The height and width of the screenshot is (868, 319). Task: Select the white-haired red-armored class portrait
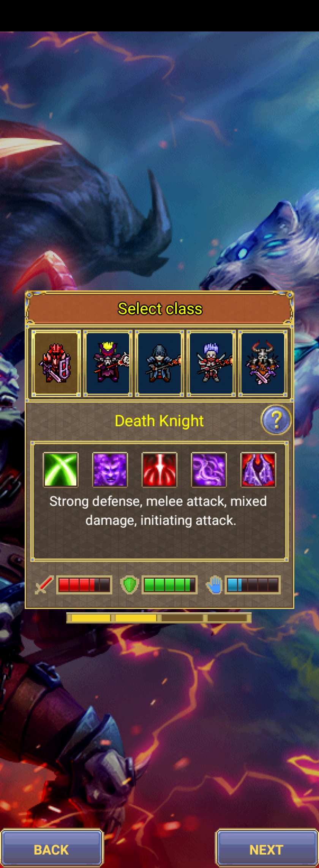coord(211,363)
